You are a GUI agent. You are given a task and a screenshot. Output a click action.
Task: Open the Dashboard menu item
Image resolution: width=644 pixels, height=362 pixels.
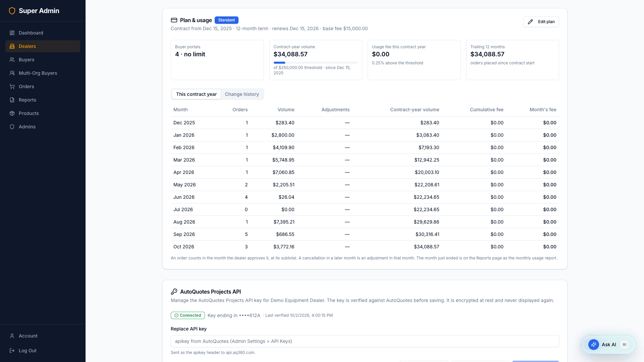click(43, 33)
